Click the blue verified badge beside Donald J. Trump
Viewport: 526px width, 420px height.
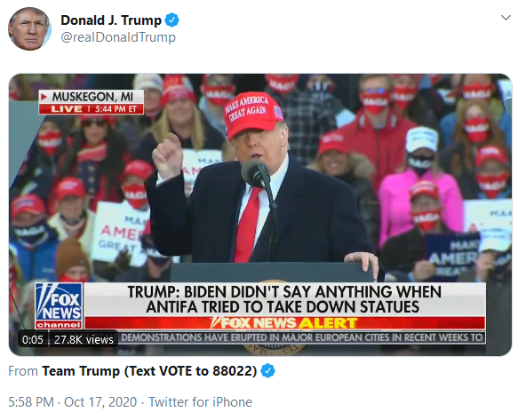[172, 20]
